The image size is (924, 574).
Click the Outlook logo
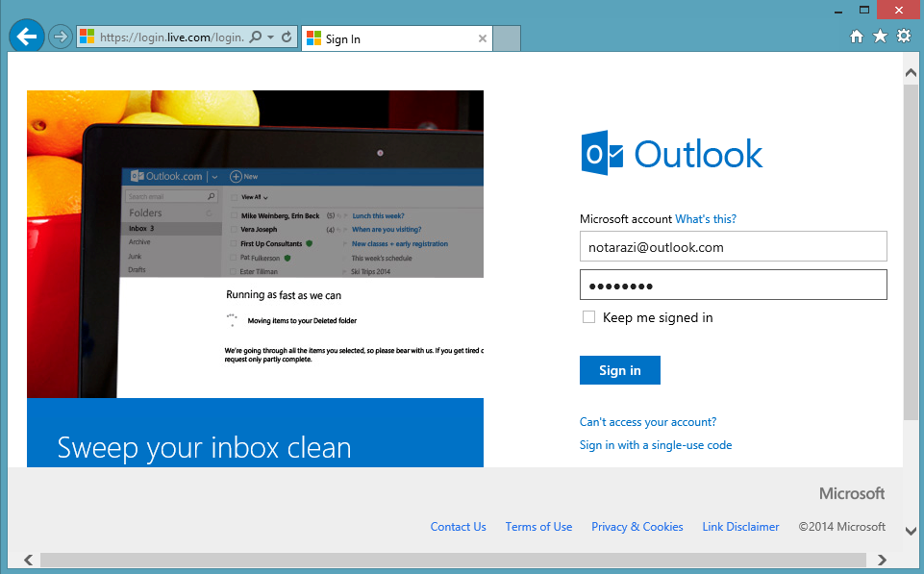coord(672,153)
